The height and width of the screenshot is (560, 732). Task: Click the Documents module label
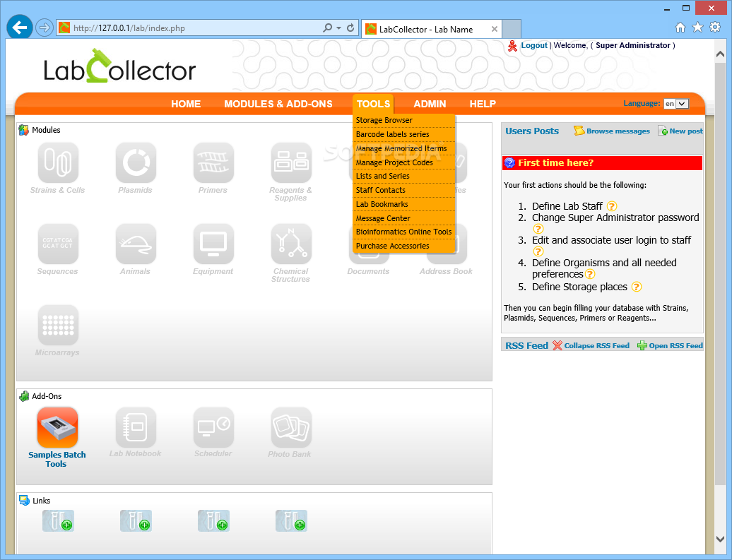click(x=368, y=271)
